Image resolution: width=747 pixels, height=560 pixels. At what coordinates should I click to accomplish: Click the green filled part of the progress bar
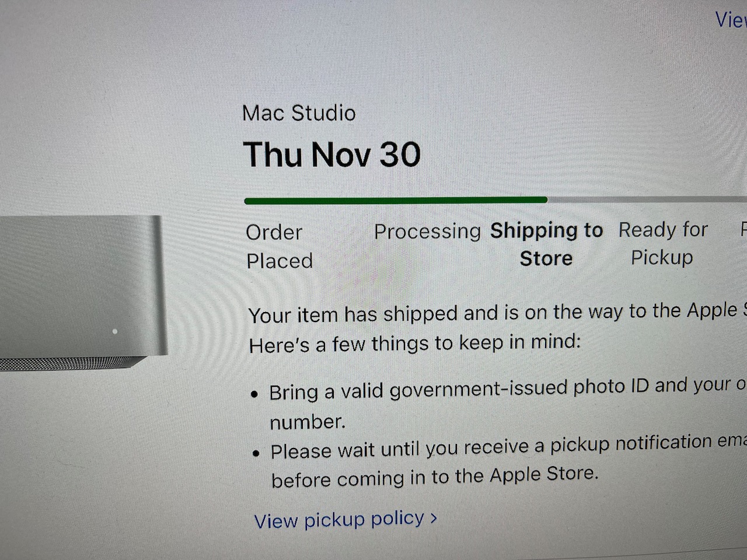[x=396, y=201]
